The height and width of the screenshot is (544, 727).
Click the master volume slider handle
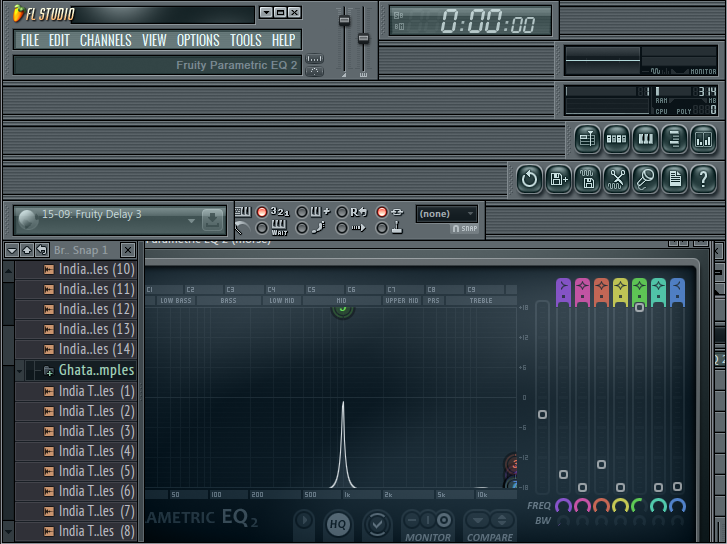point(344,20)
